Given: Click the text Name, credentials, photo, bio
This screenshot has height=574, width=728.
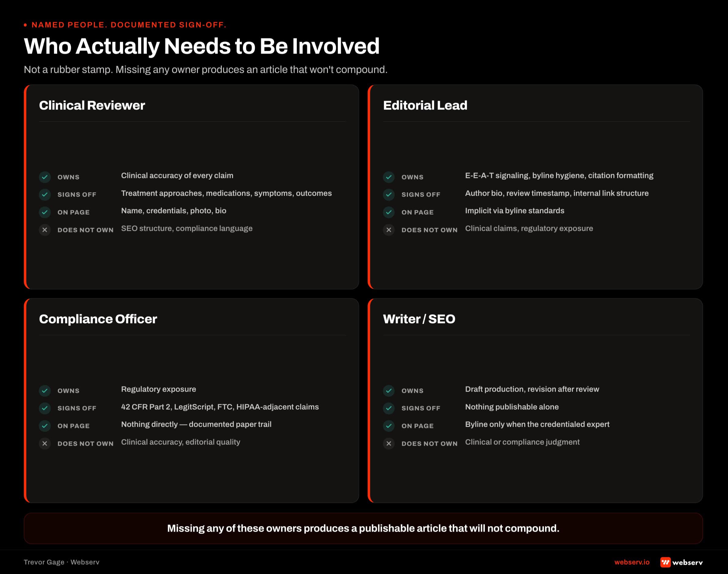Looking at the screenshot, I should (173, 211).
